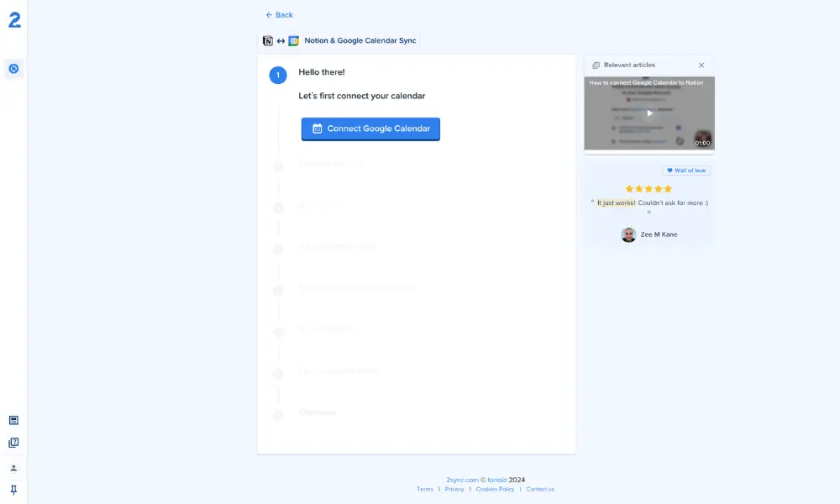Click the 2sync logo in the sidebar
The image size is (840, 504).
[x=14, y=20]
